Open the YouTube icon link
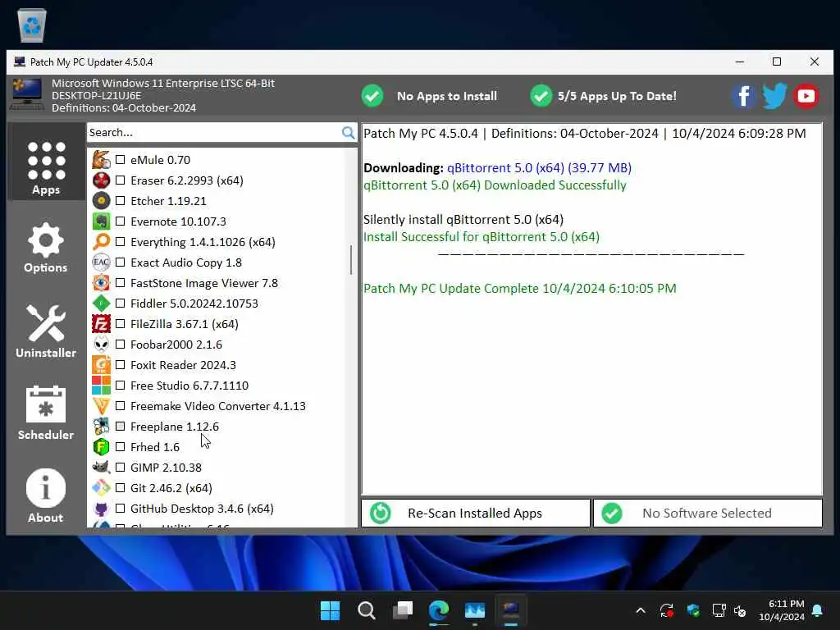The width and height of the screenshot is (840, 630). (x=806, y=96)
